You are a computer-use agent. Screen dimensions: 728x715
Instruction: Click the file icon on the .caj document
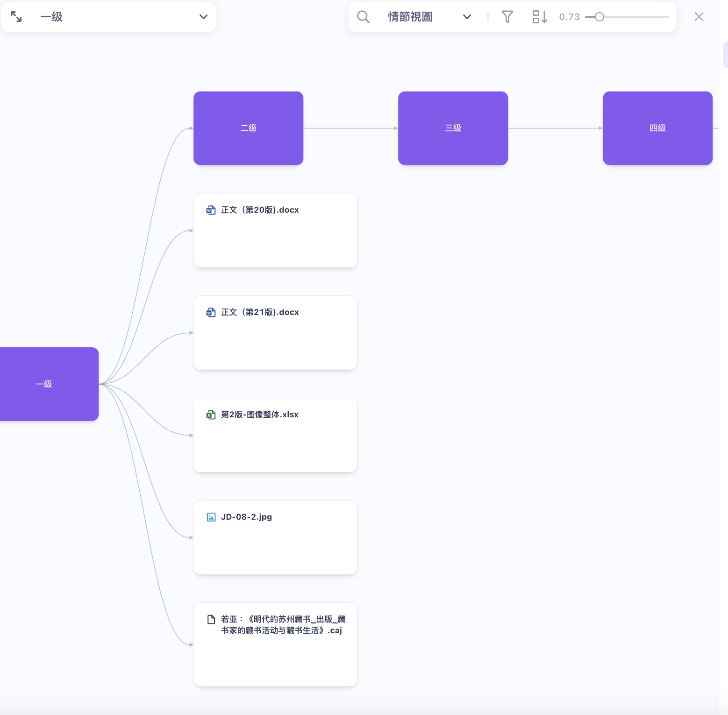coord(211,620)
